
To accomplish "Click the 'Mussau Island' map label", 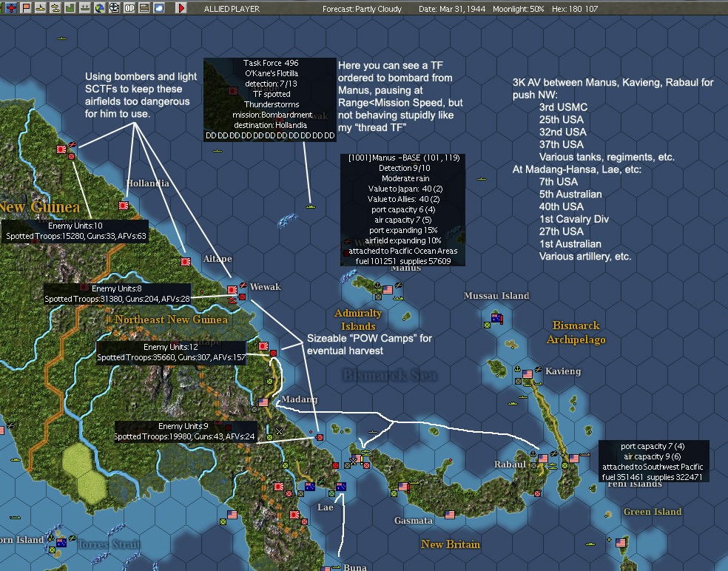I will click(496, 296).
